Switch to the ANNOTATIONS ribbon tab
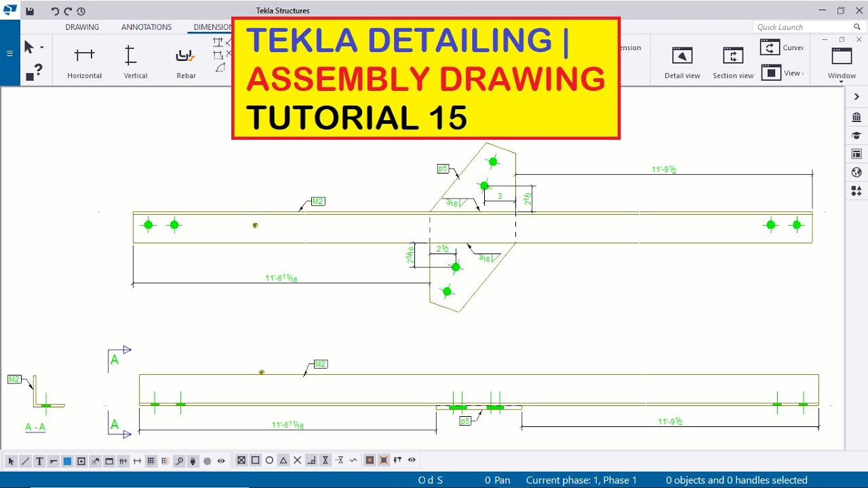This screenshot has width=868, height=488. pyautogui.click(x=146, y=27)
